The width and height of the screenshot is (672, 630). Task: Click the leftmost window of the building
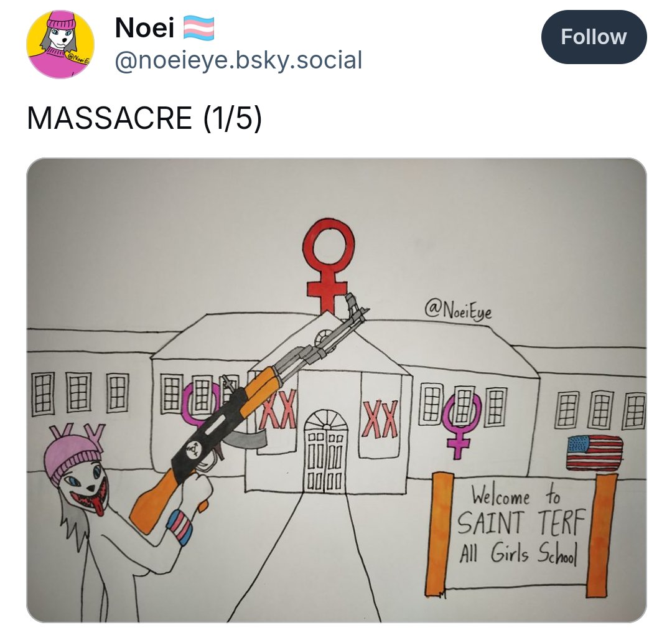tap(43, 394)
